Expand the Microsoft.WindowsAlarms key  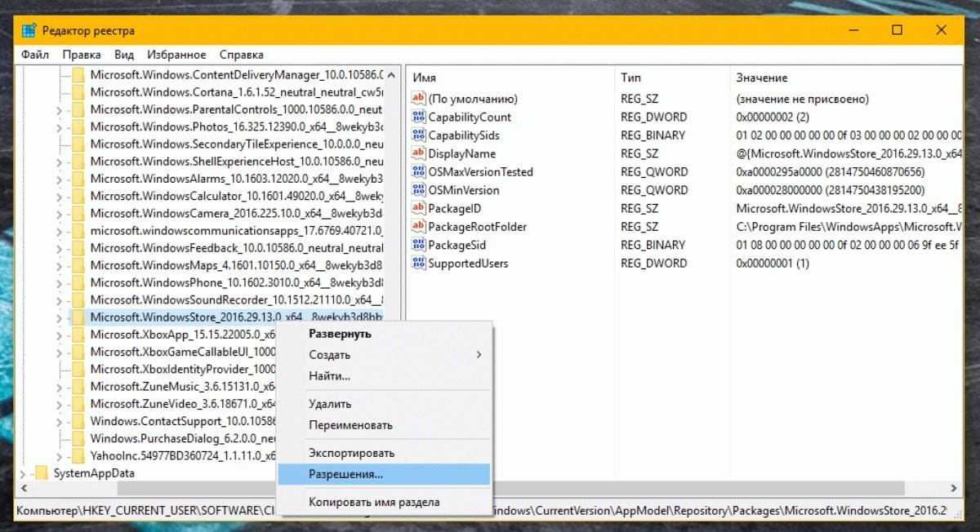click(x=60, y=179)
